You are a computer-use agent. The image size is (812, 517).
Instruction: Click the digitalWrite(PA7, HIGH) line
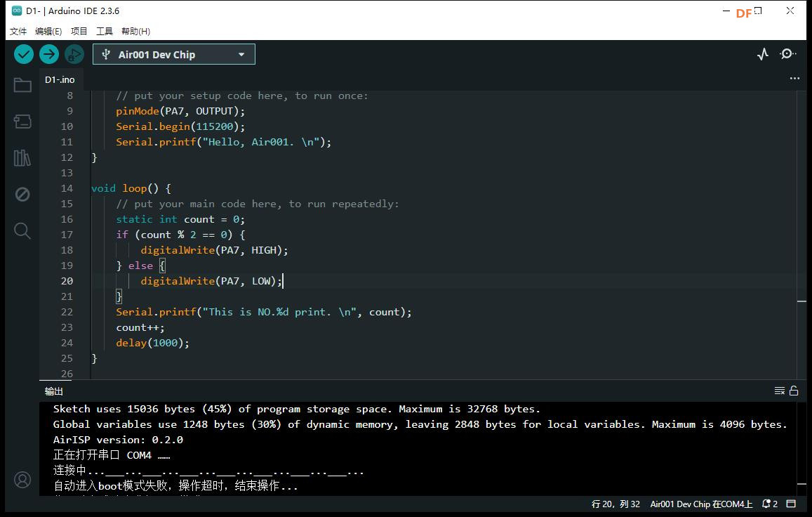point(214,250)
